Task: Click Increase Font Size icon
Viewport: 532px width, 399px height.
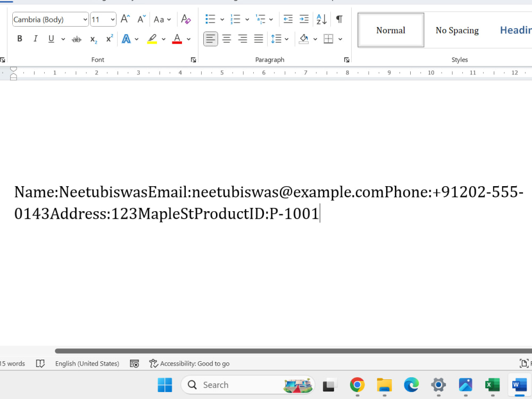Action: pos(125,19)
